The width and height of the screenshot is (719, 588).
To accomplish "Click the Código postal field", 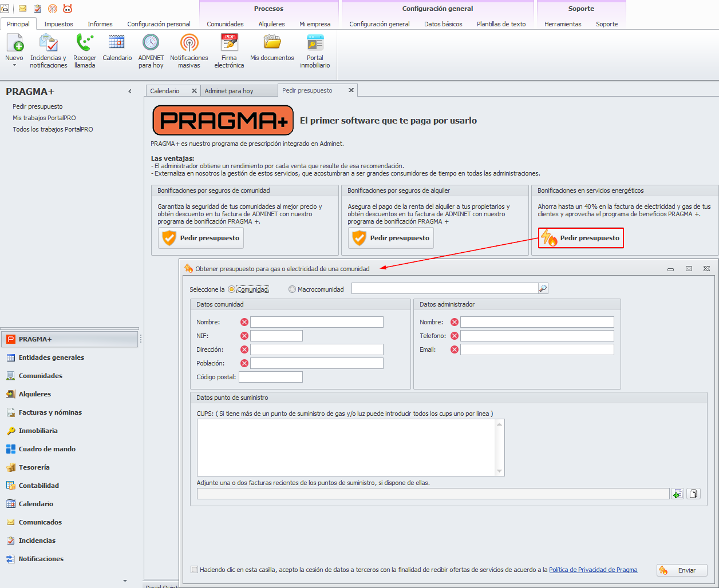I will point(271,377).
